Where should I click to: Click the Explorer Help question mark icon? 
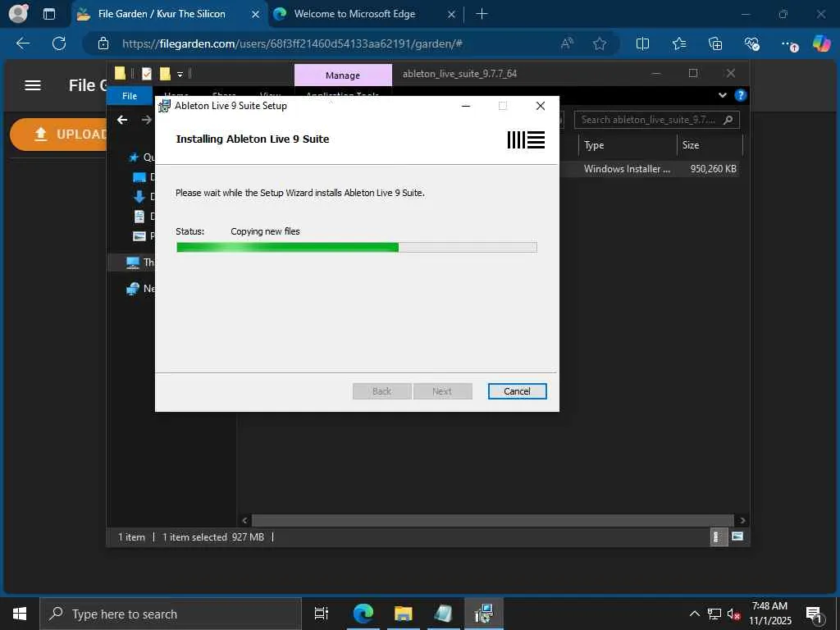(x=741, y=95)
